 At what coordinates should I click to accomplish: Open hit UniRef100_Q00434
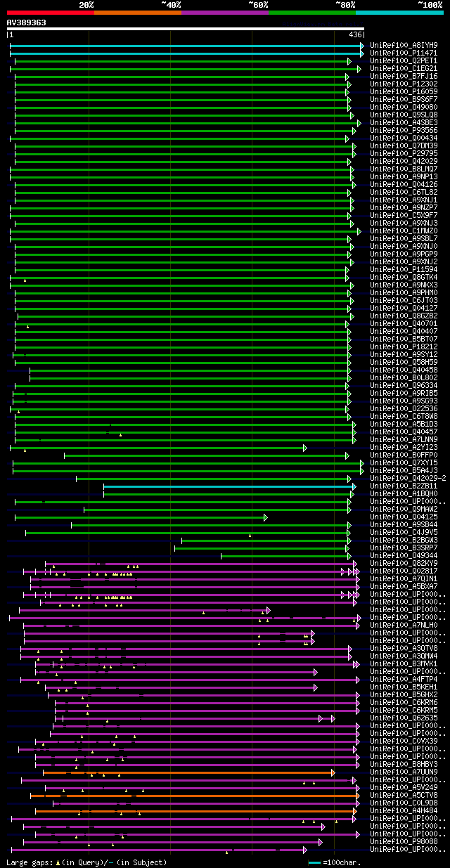tap(405, 138)
